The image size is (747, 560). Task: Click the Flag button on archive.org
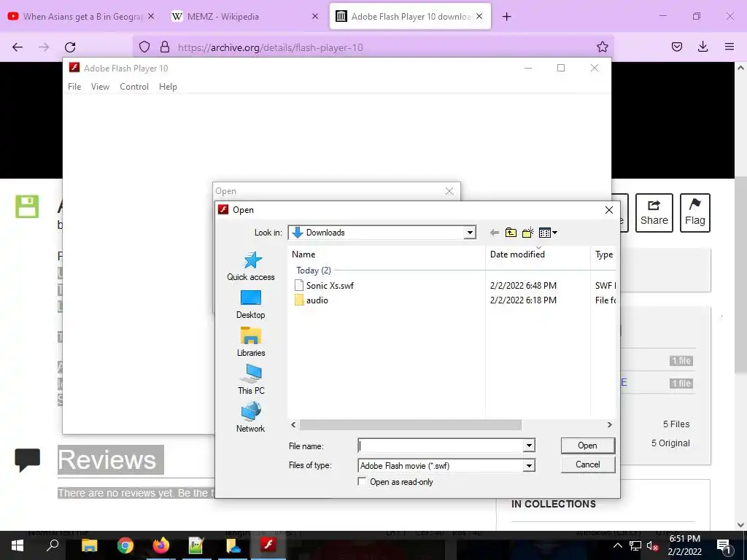click(695, 213)
